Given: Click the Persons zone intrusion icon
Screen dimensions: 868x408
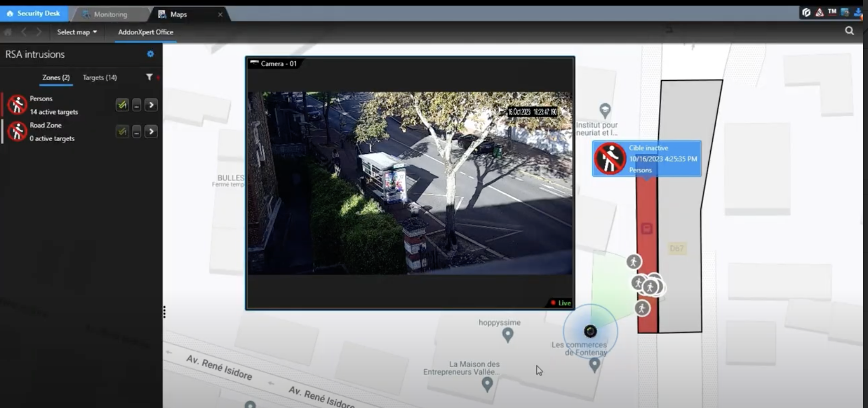Looking at the screenshot, I should tap(17, 105).
